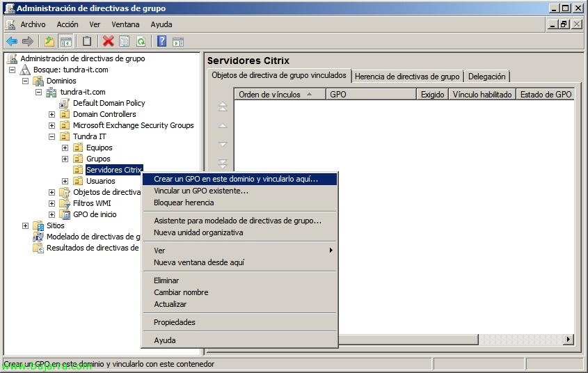Collapse the Dominios node
The height and width of the screenshot is (373, 588).
click(26, 81)
